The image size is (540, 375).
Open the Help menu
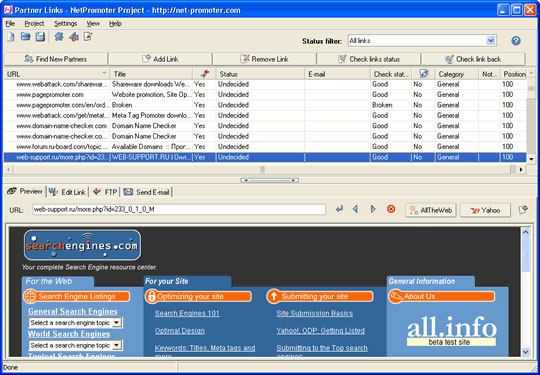[115, 23]
